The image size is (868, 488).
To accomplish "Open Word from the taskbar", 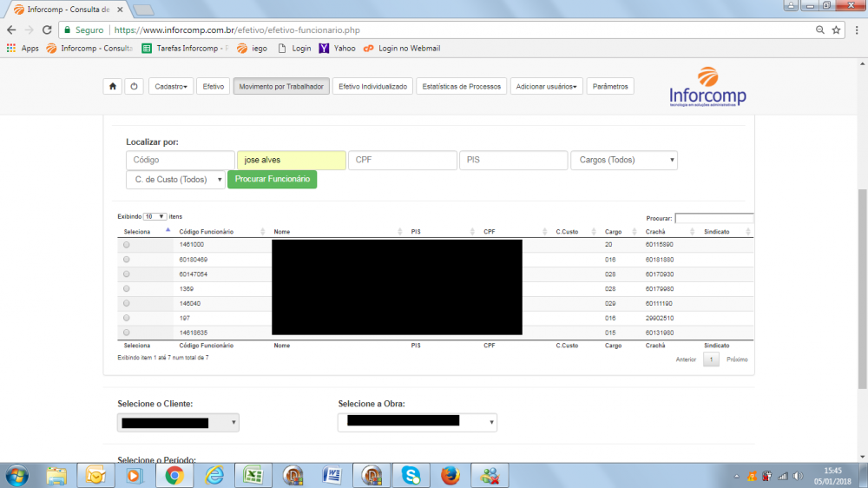I will pyautogui.click(x=332, y=476).
